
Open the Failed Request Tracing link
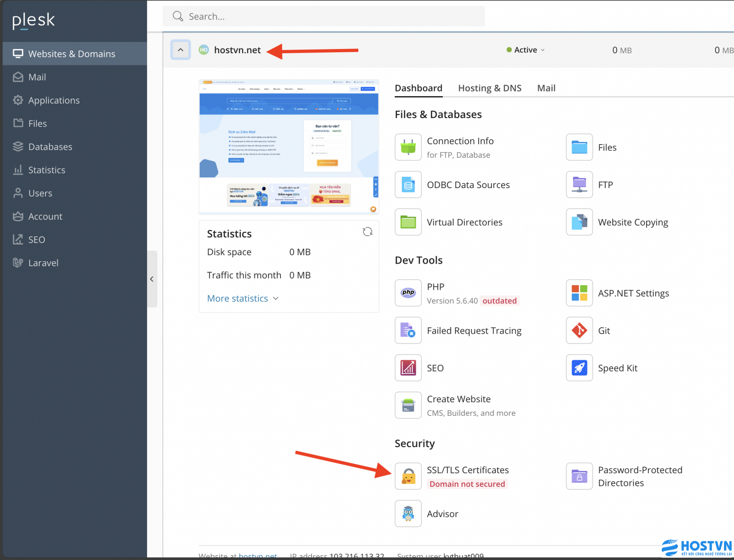click(474, 330)
